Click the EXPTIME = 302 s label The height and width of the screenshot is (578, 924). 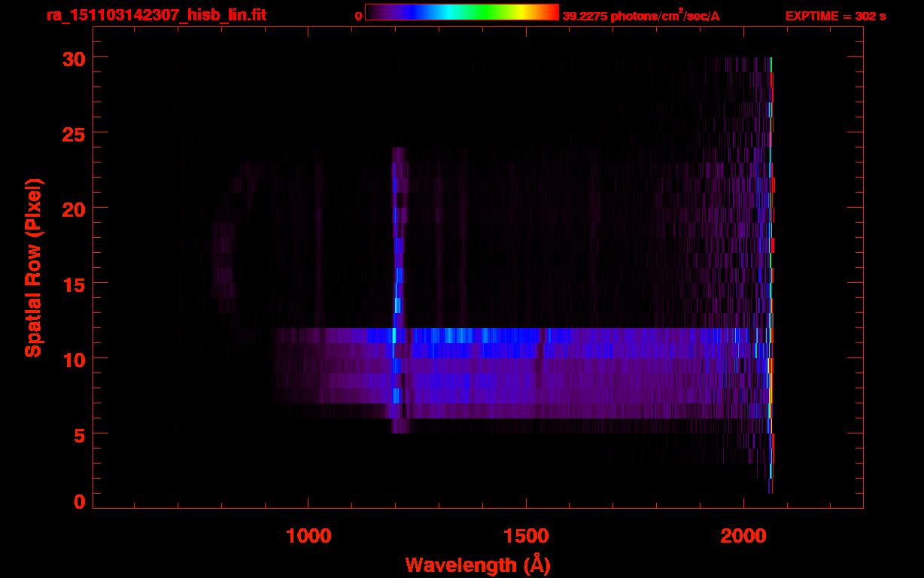pyautogui.click(x=835, y=16)
